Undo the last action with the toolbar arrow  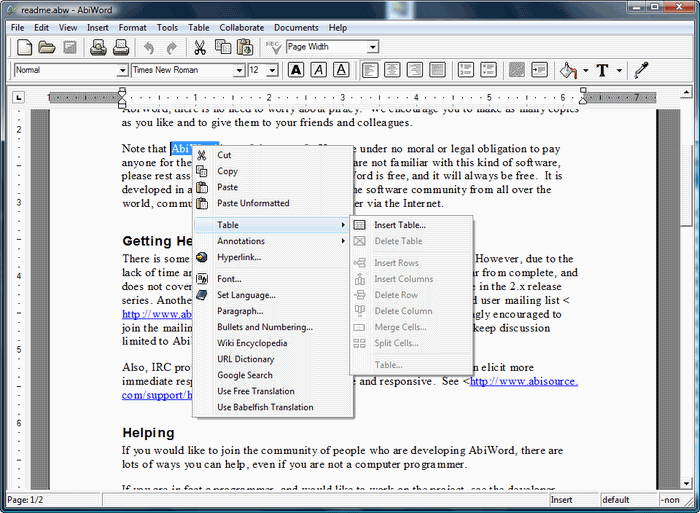coord(149,47)
